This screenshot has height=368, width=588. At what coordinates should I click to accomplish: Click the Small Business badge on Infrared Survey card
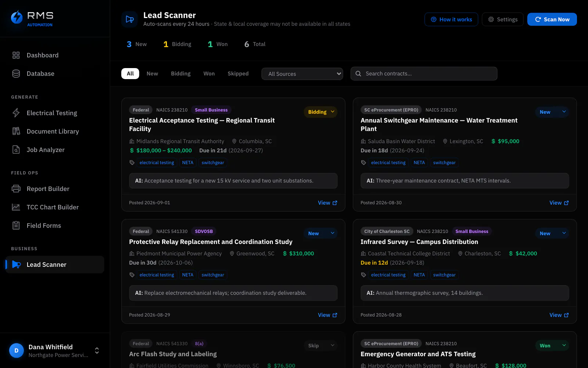coord(472,231)
